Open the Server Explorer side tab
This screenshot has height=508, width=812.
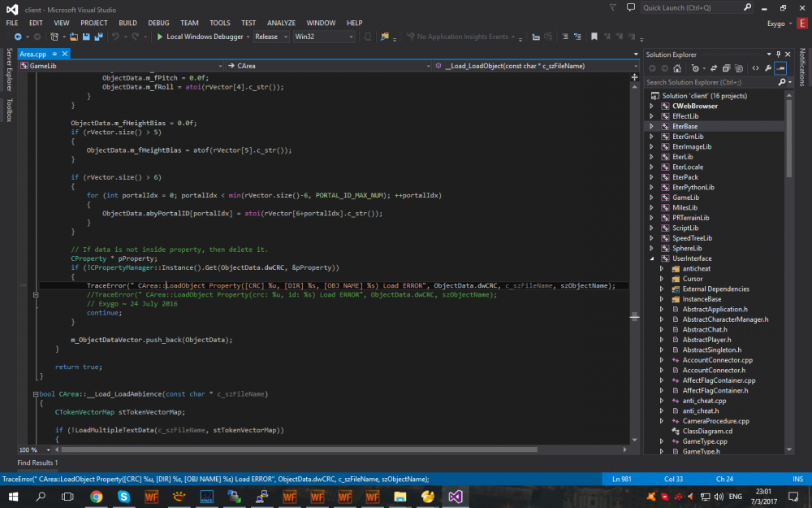pos(9,69)
